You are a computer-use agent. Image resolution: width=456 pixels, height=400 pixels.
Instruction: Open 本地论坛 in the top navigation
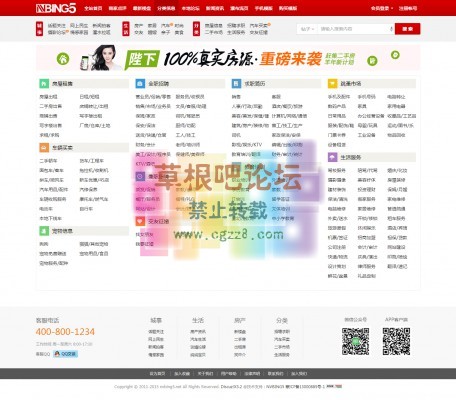(x=190, y=8)
